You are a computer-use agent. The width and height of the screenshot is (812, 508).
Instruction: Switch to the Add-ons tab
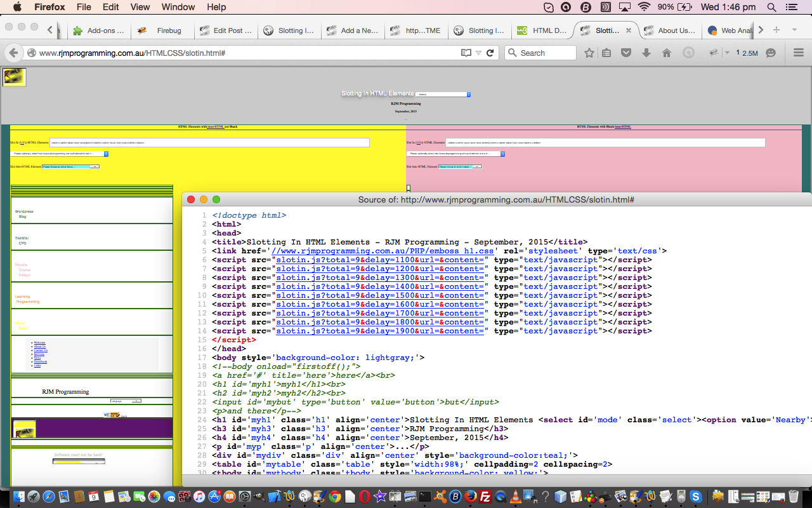[99, 30]
